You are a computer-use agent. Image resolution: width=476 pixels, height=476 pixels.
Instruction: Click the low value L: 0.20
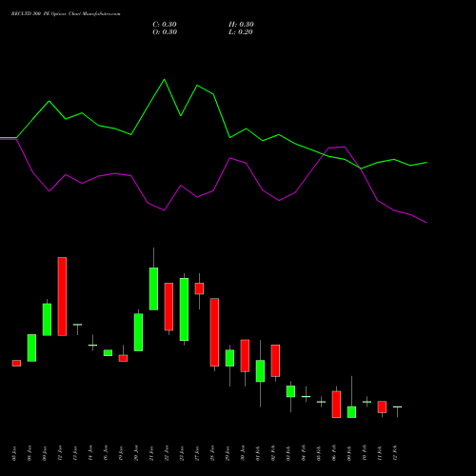(241, 32)
